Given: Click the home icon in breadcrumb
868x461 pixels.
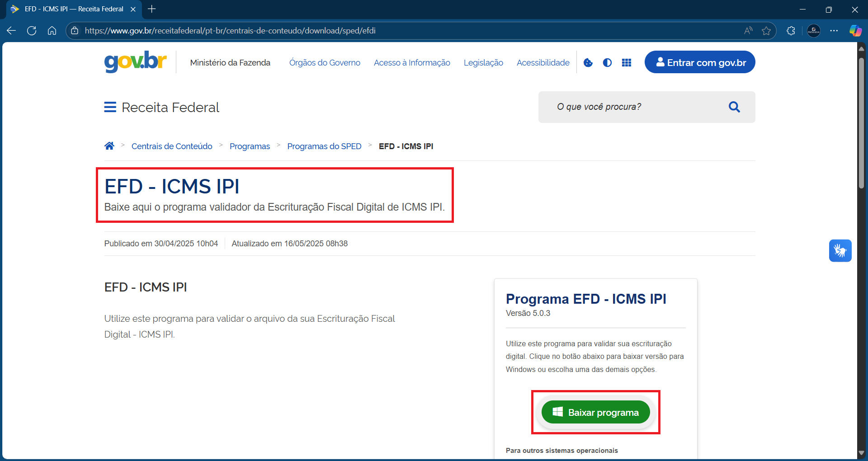Looking at the screenshot, I should (x=109, y=146).
